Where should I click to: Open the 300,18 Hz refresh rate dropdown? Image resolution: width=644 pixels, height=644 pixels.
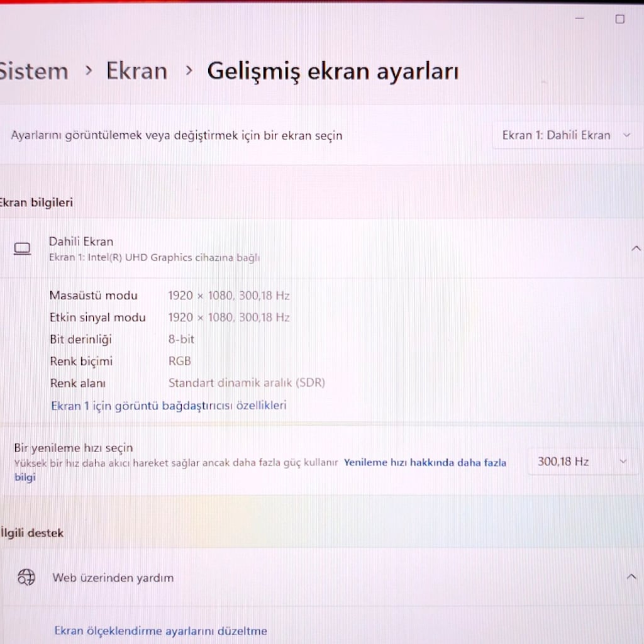pos(583,462)
